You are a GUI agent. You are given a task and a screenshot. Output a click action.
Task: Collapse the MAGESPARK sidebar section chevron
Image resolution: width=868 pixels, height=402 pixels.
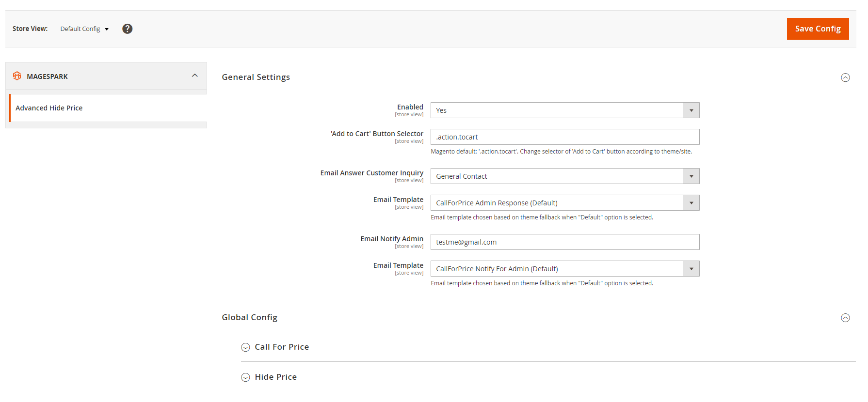(195, 76)
